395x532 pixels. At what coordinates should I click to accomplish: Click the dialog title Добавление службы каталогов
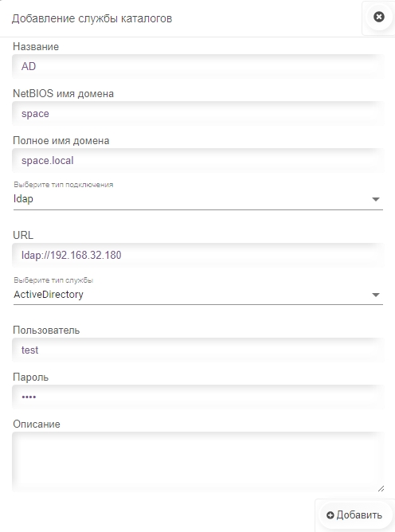coord(92,18)
